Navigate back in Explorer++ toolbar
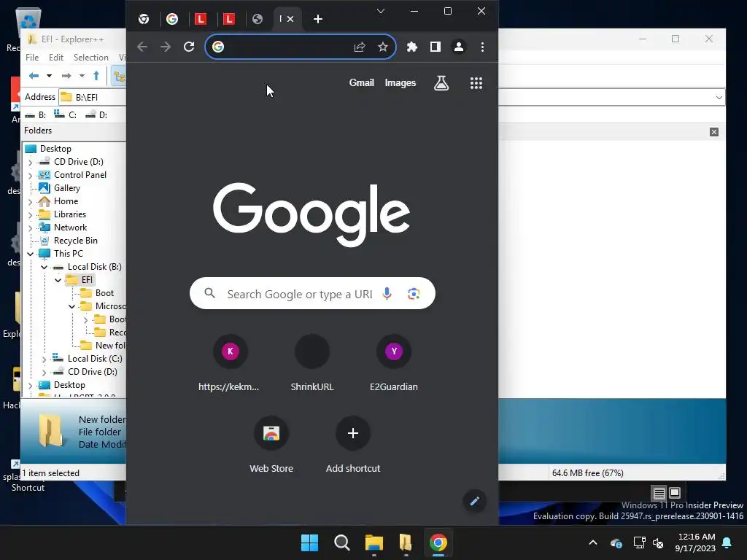The height and width of the screenshot is (560, 747). (x=34, y=76)
